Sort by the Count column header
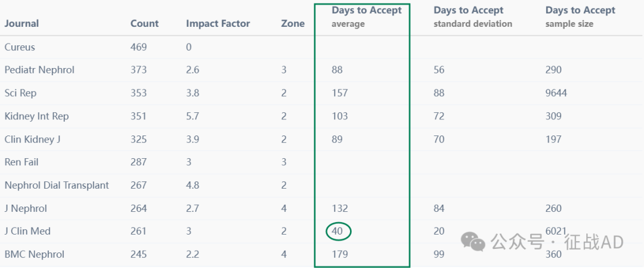The width and height of the screenshot is (644, 268). coord(144,23)
